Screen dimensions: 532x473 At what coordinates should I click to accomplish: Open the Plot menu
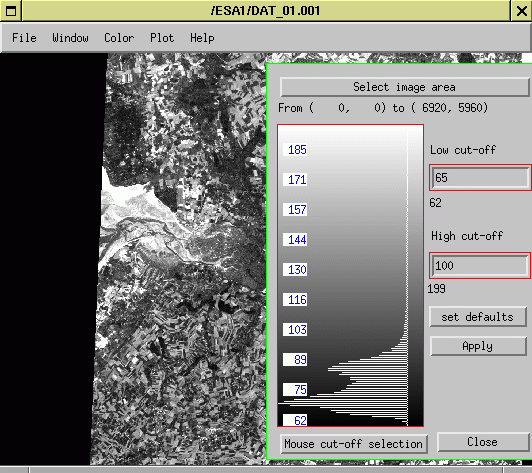click(x=162, y=38)
